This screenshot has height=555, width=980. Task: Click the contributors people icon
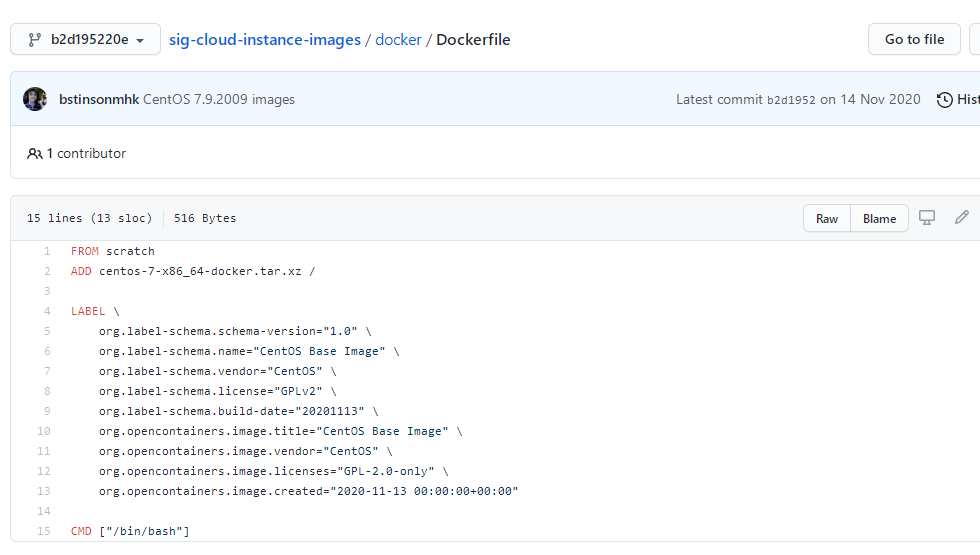[35, 154]
